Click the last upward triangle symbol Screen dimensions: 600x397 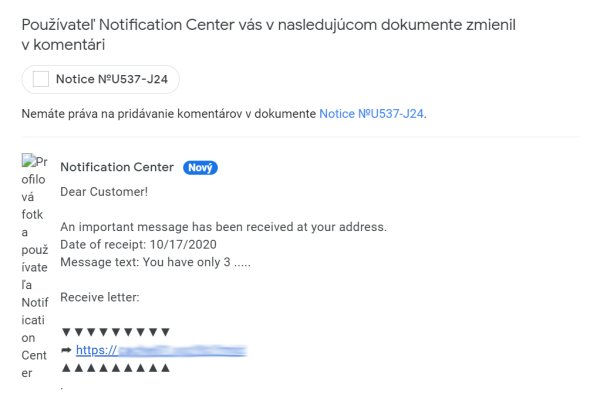coord(165,368)
